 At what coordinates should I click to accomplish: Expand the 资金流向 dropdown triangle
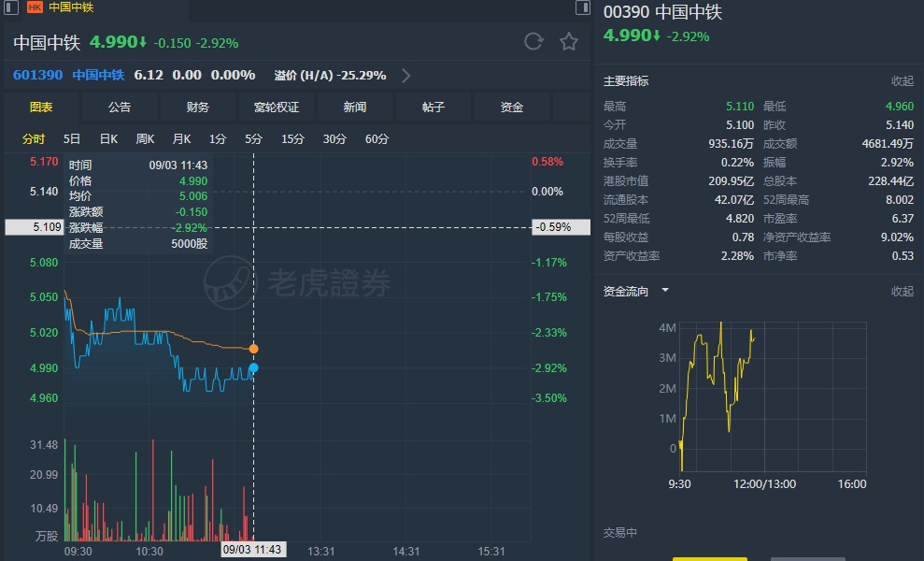point(665,290)
